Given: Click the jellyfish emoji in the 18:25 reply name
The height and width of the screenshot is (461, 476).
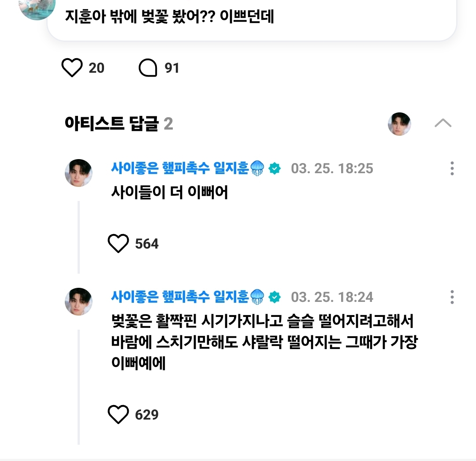Looking at the screenshot, I should click(257, 168).
